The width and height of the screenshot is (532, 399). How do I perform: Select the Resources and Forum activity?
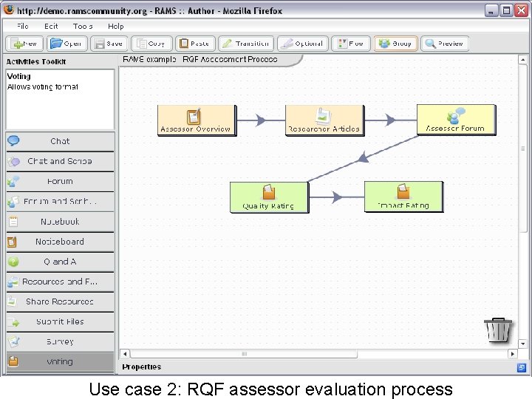[60, 282]
